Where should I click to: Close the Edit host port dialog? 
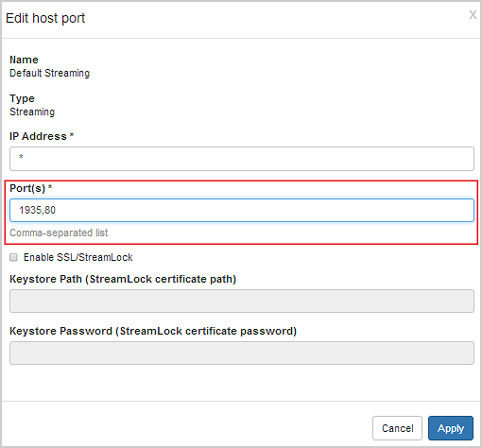point(473,14)
